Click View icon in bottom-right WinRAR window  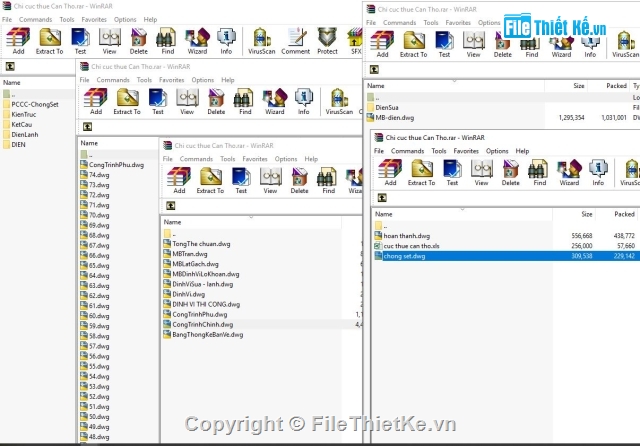pyautogui.click(x=481, y=173)
